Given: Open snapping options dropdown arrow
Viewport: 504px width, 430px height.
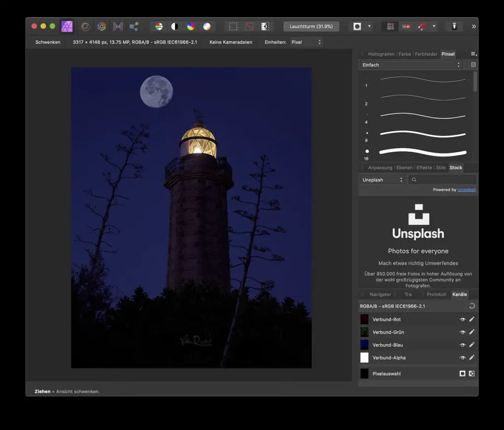Looking at the screenshot, I should pos(434,27).
